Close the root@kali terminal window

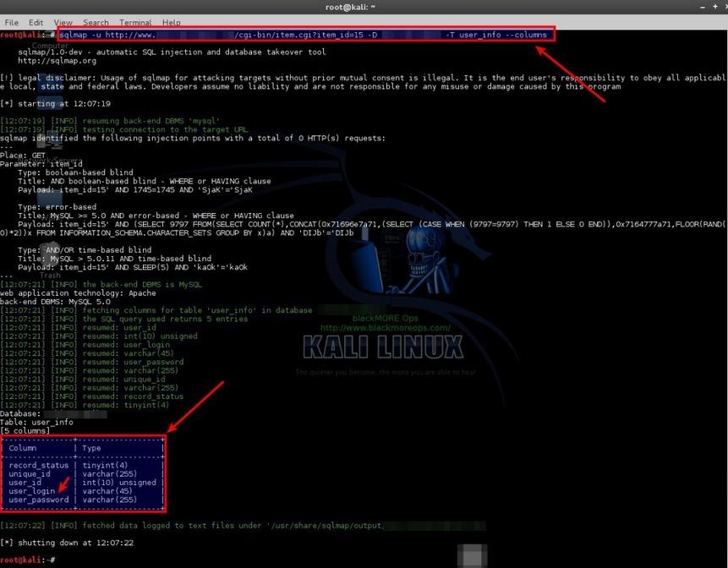pos(725,7)
